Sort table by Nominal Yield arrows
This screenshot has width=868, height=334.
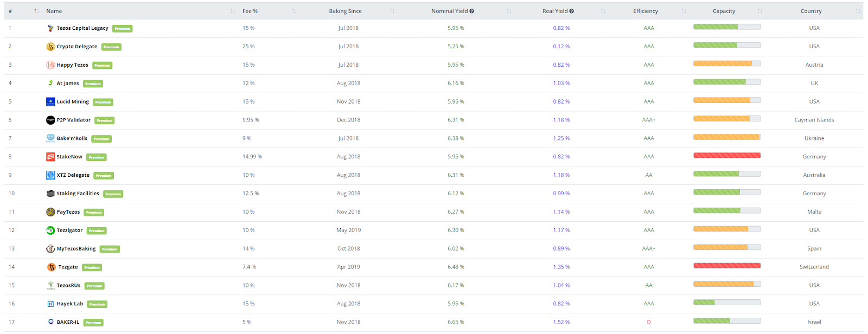tap(509, 11)
